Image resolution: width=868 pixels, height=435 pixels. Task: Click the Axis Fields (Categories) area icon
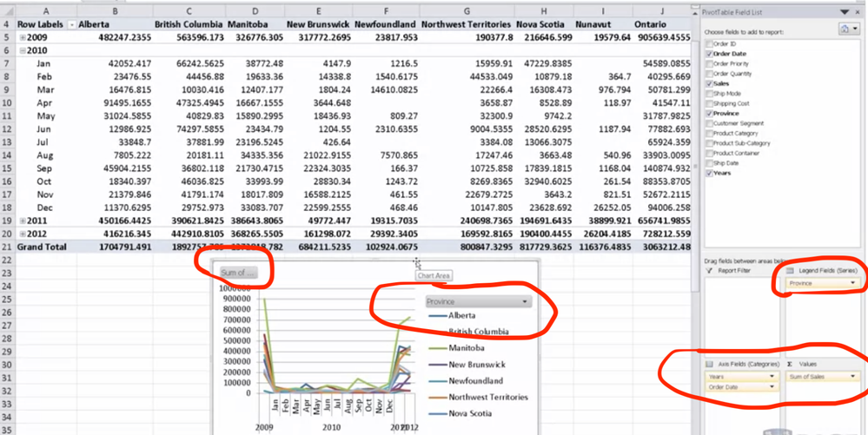710,364
